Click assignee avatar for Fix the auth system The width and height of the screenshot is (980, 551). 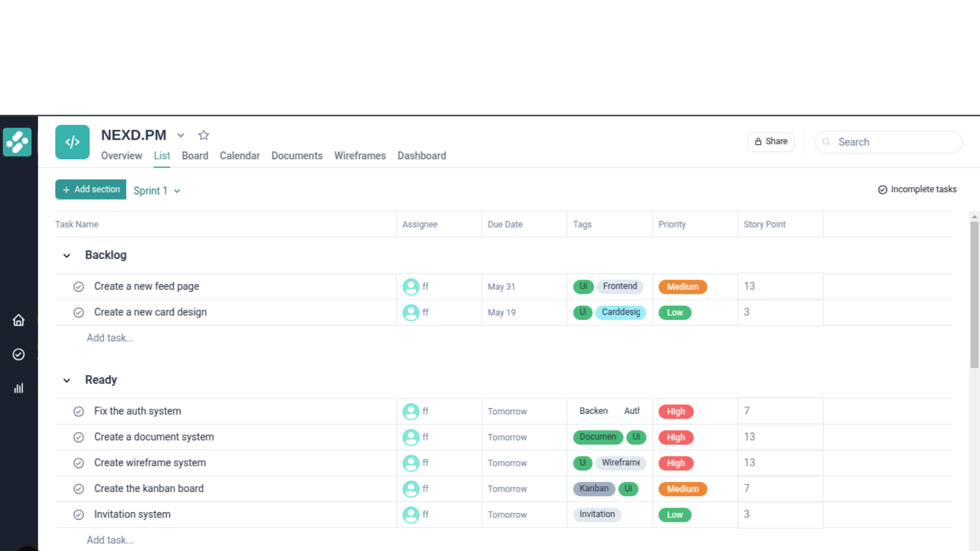pyautogui.click(x=411, y=411)
